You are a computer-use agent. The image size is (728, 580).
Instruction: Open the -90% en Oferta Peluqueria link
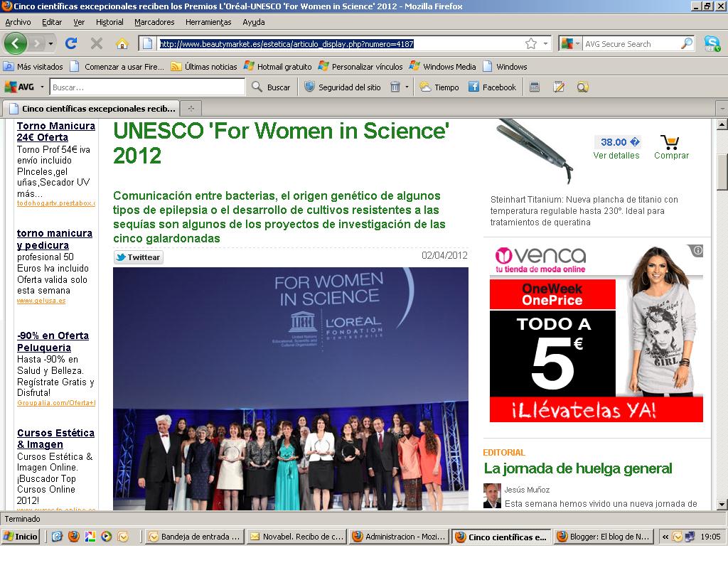point(53,341)
